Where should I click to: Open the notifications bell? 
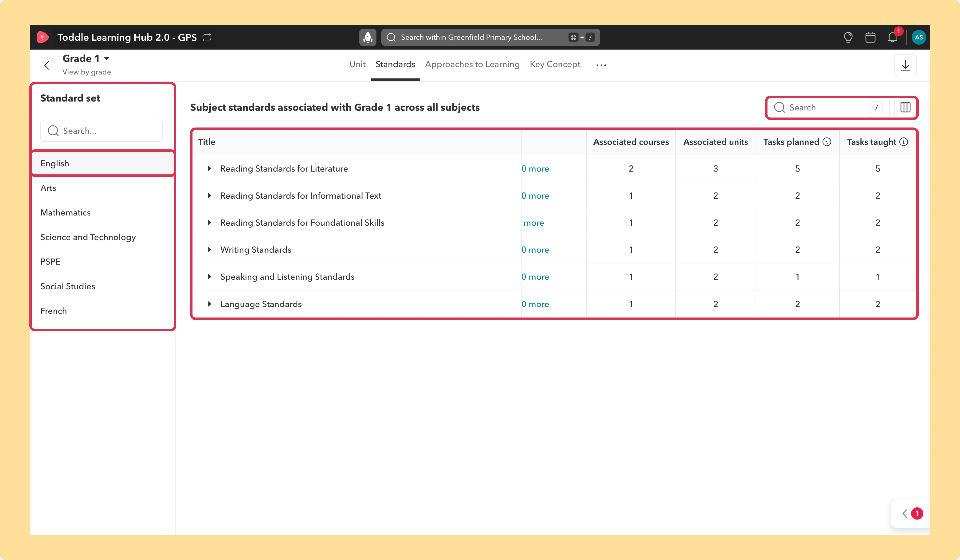(x=892, y=37)
